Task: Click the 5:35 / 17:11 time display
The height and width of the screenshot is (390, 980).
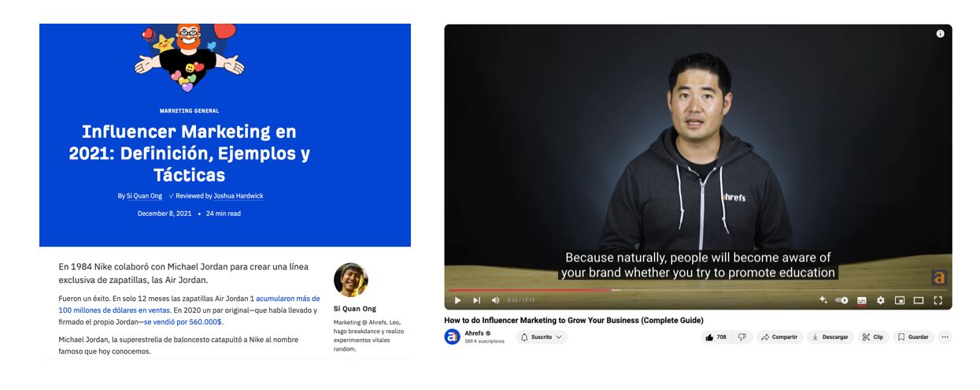Action: click(x=521, y=300)
